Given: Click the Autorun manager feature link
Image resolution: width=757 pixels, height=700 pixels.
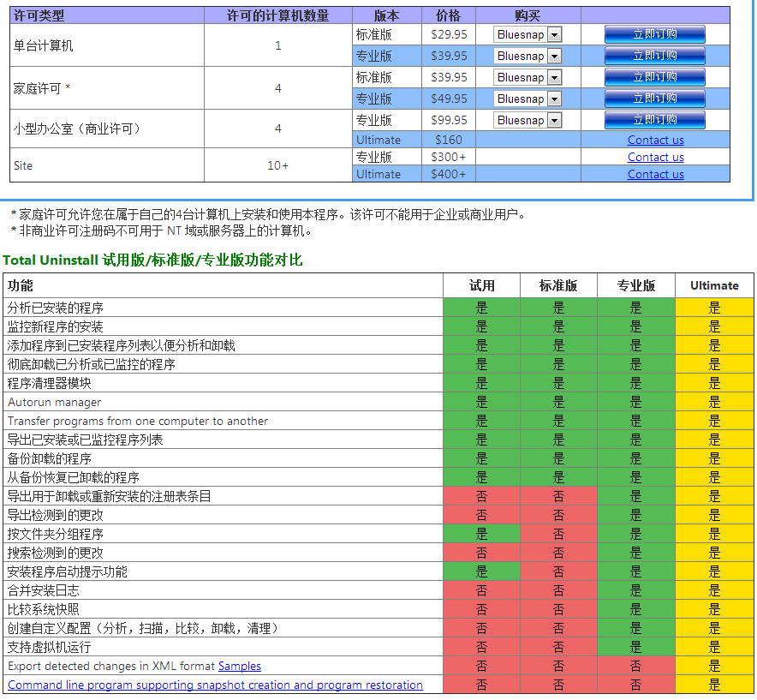Looking at the screenshot, I should click(x=54, y=402).
